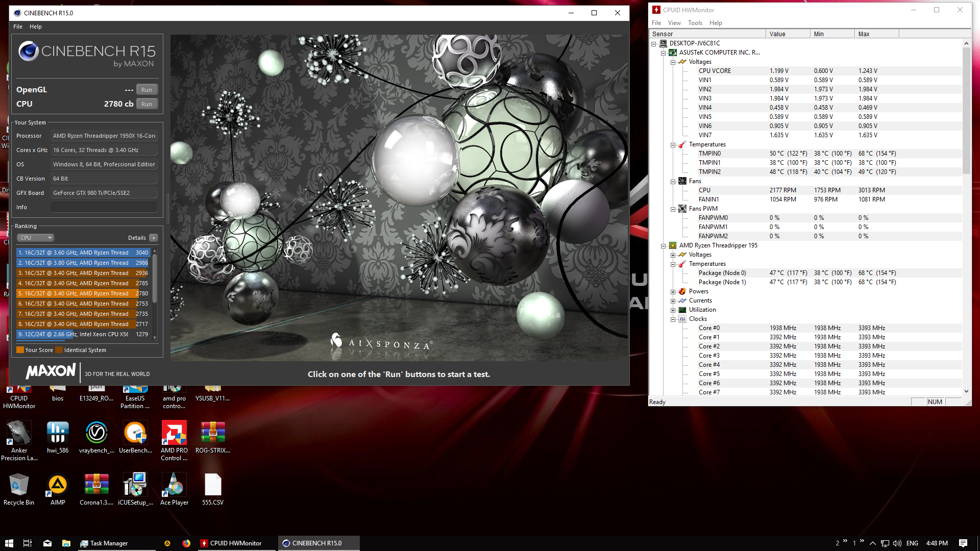Open the Anker Precision Laser desktop shortcut
This screenshot has width=980, height=551.
pyautogui.click(x=19, y=441)
